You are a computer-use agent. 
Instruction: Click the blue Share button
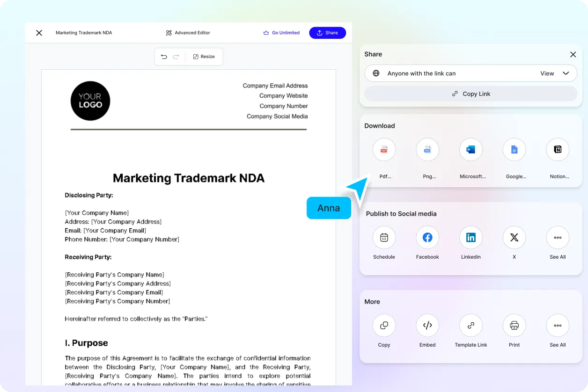[x=327, y=33]
